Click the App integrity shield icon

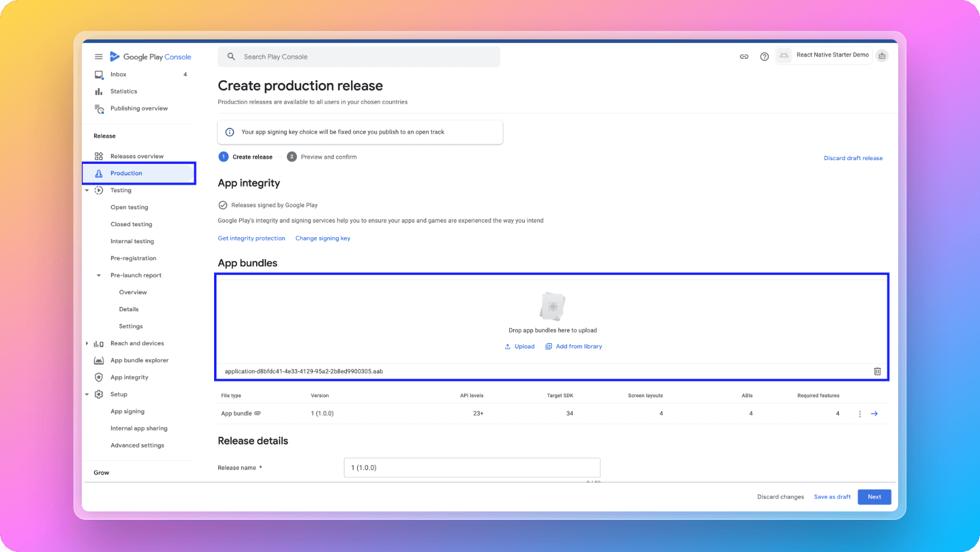(99, 377)
